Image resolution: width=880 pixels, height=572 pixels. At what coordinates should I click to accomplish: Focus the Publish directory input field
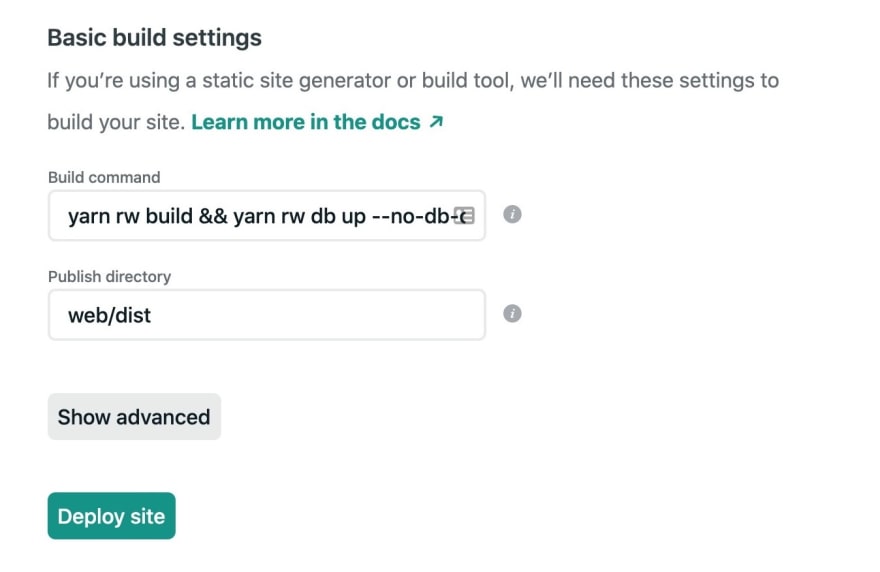click(267, 315)
